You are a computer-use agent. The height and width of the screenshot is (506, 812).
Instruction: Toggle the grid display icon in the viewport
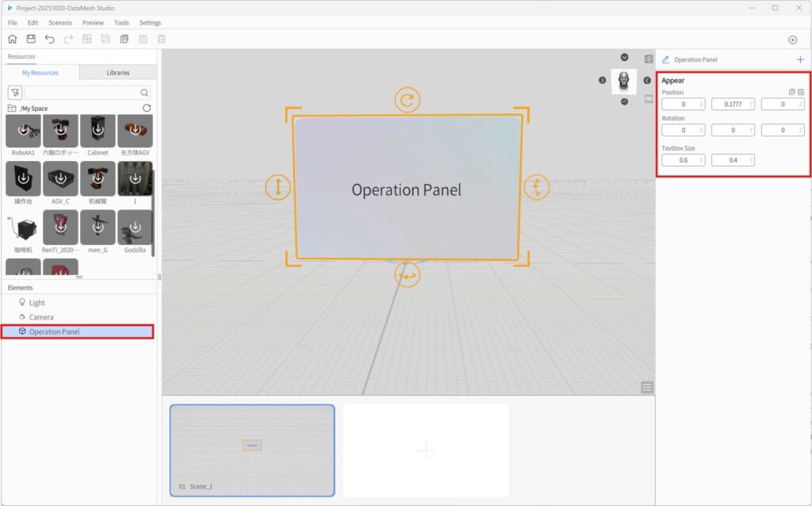(x=649, y=99)
